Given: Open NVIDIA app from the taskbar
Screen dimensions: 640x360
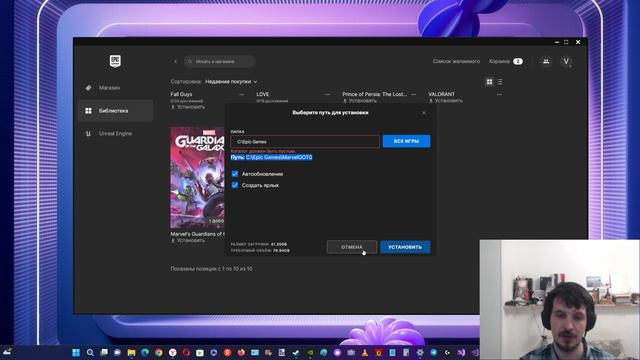Looking at the screenshot, I should pos(310,352).
